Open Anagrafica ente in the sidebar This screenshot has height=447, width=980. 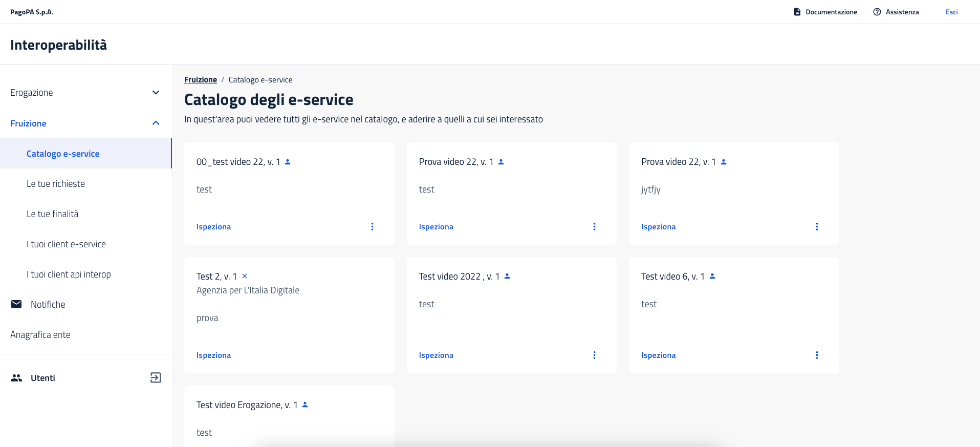point(40,335)
